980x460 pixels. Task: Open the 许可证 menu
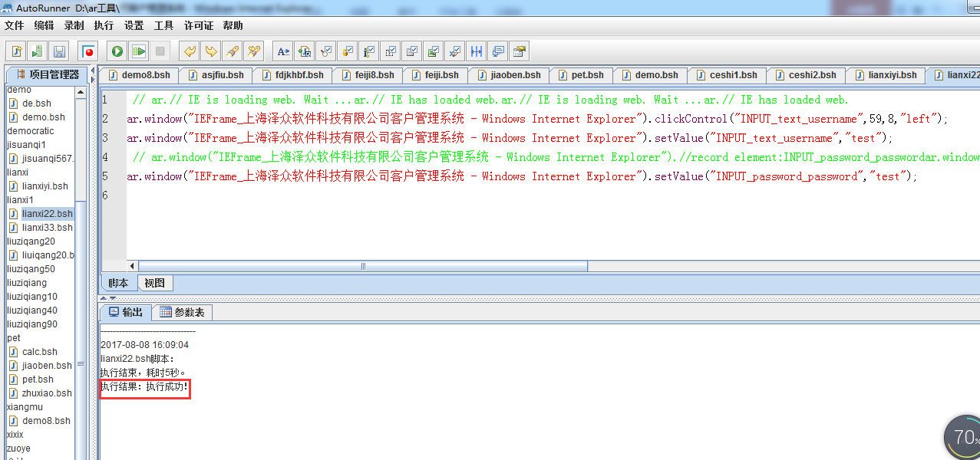coord(199,25)
